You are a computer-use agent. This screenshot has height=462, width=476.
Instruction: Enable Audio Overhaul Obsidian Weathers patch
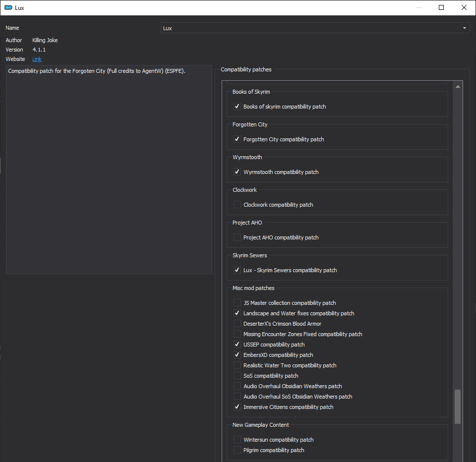(237, 386)
